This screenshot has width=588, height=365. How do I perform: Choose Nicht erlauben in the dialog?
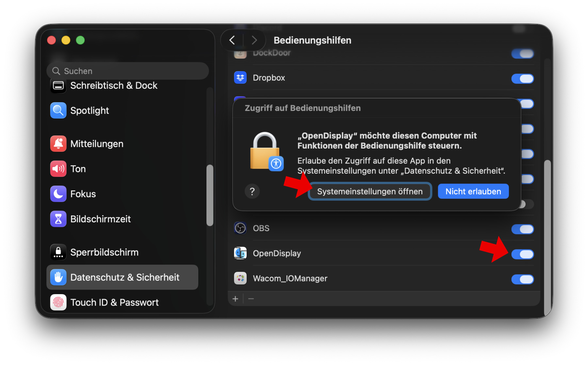(473, 191)
